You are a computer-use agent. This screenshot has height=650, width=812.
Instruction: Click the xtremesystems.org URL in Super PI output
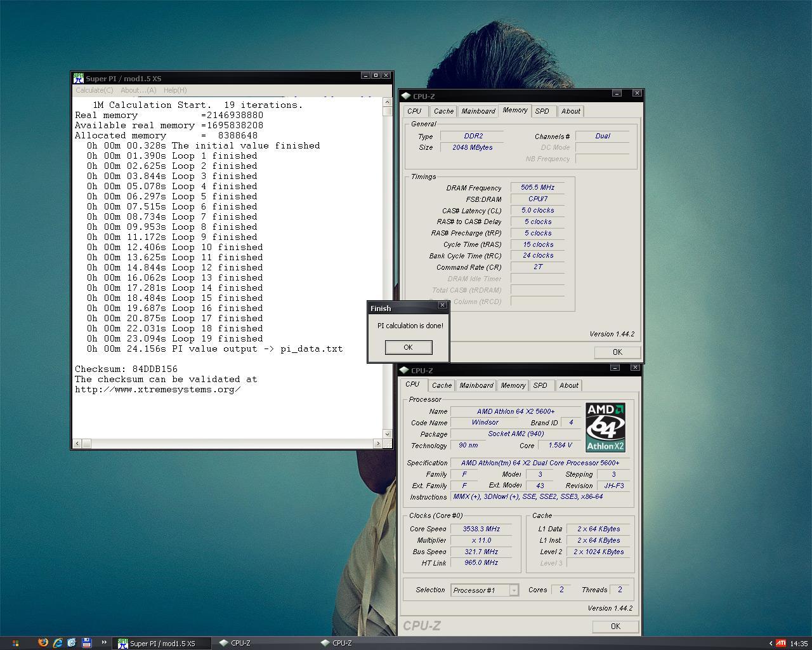[x=158, y=390]
